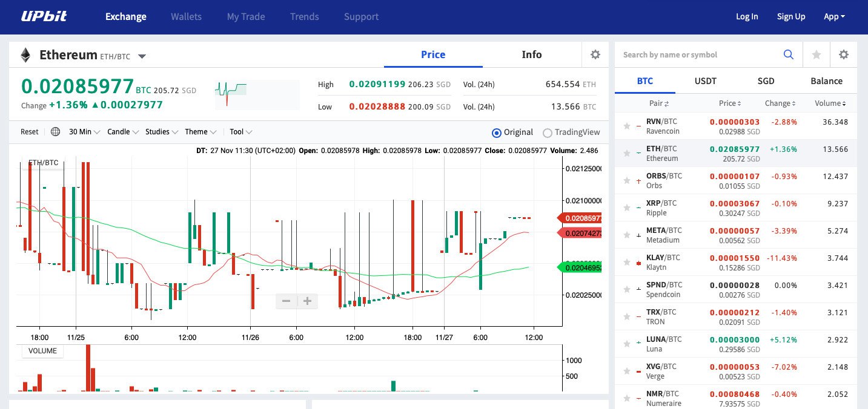
Task: Select the BTC market tab
Action: pyautogui.click(x=645, y=80)
